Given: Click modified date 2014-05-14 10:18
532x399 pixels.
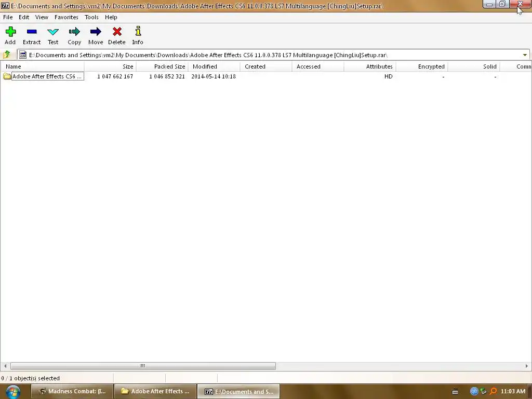Looking at the screenshot, I should [x=214, y=76].
